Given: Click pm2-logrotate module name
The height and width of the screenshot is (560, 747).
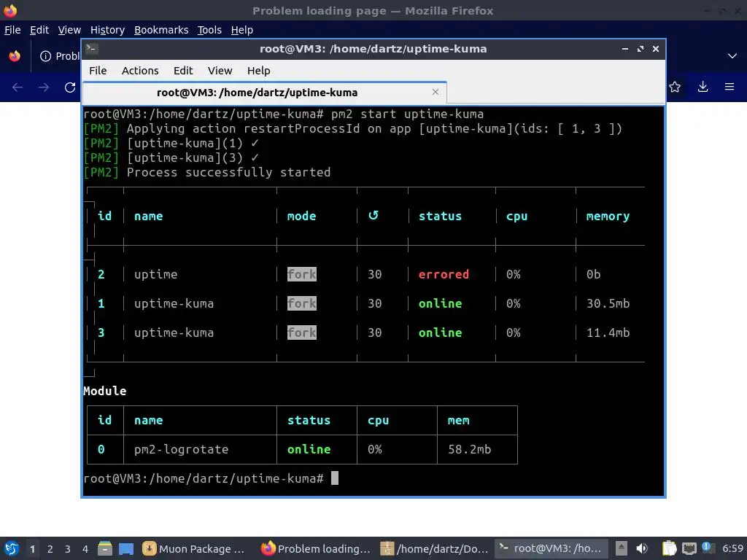Looking at the screenshot, I should pos(181,449).
